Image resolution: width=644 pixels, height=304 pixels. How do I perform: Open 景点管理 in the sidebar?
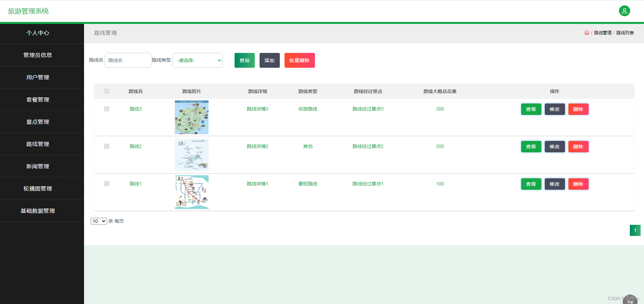pyautogui.click(x=38, y=122)
